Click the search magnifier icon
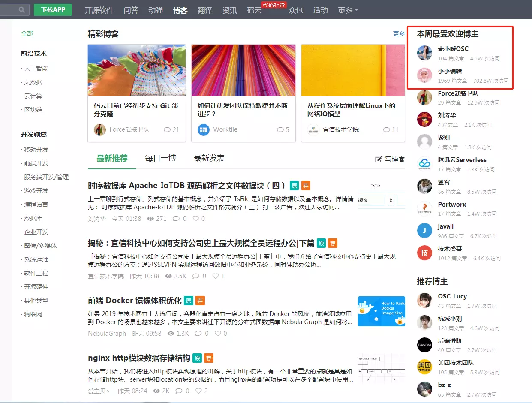The image size is (532, 403). (22, 9)
